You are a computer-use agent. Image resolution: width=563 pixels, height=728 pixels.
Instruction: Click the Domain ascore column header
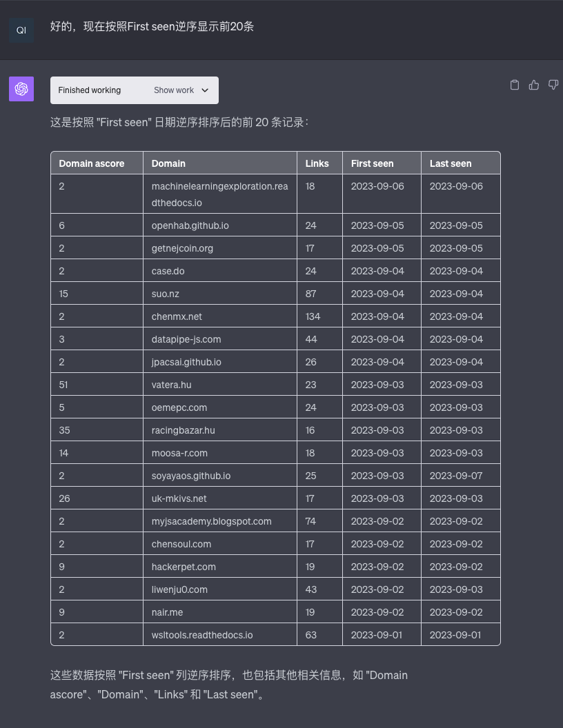coord(92,163)
